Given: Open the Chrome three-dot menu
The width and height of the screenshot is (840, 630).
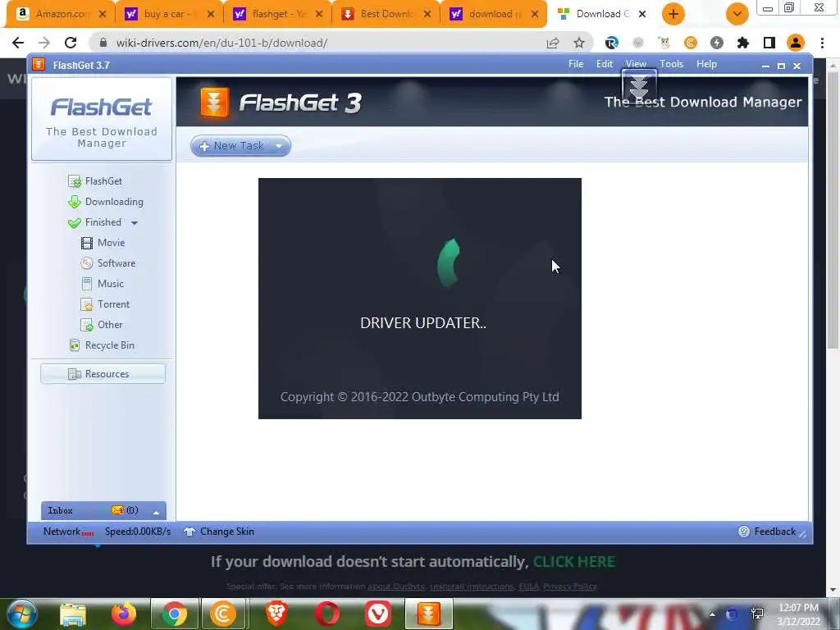Looking at the screenshot, I should pos(822,43).
